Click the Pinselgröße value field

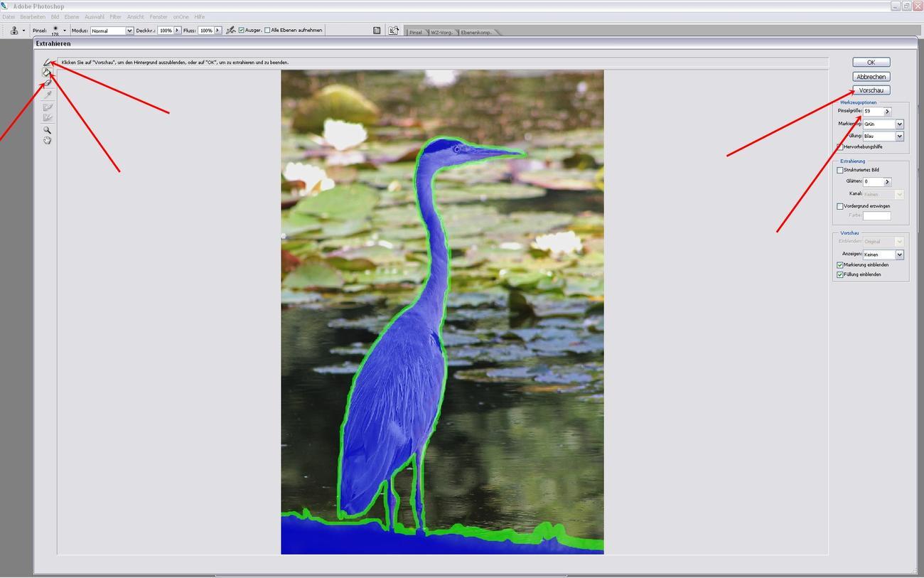click(x=873, y=112)
